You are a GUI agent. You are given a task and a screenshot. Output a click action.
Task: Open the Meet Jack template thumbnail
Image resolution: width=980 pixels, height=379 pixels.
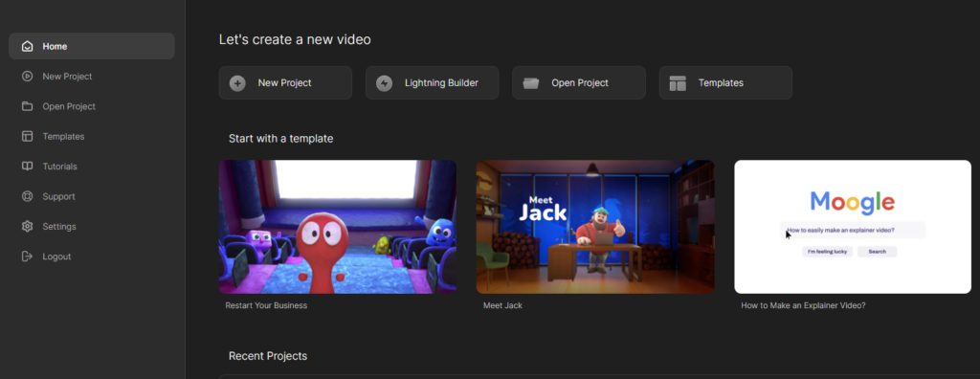(x=595, y=227)
